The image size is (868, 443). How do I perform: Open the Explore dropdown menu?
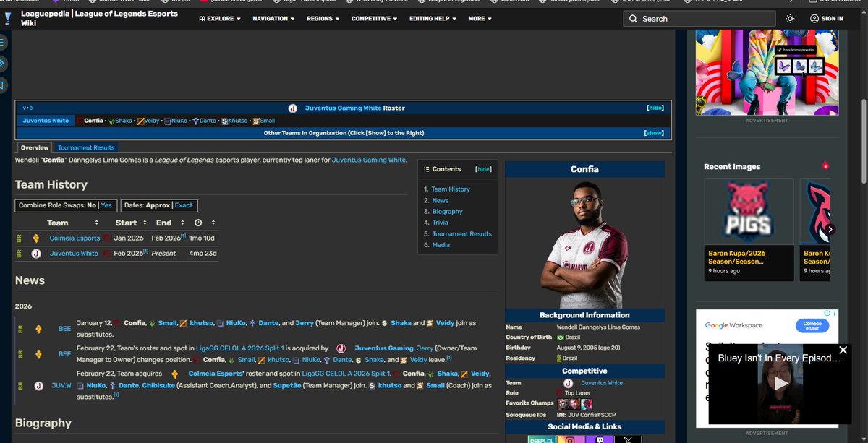point(220,18)
